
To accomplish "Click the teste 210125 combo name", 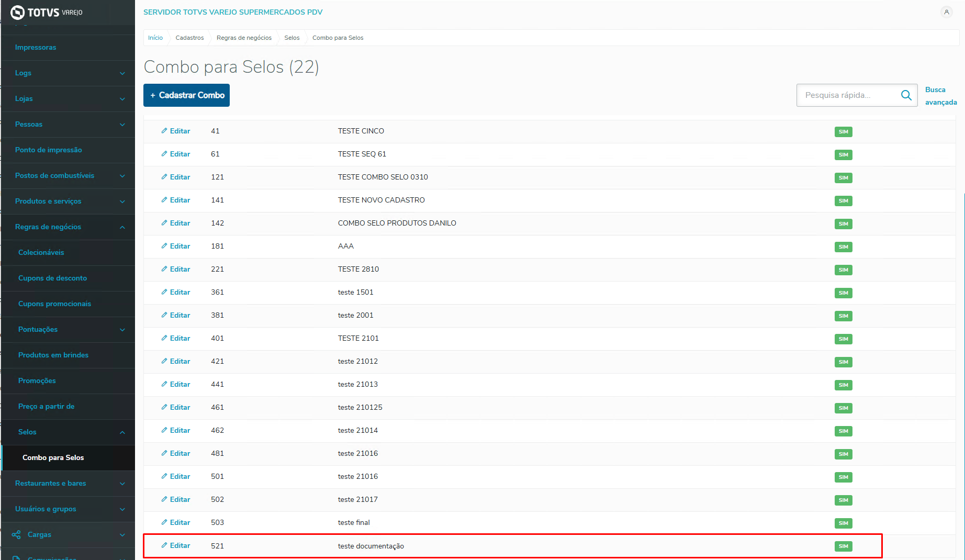I will (x=360, y=407).
